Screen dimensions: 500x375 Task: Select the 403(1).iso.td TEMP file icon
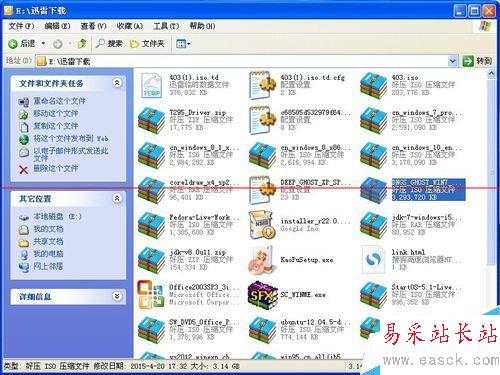point(152,86)
